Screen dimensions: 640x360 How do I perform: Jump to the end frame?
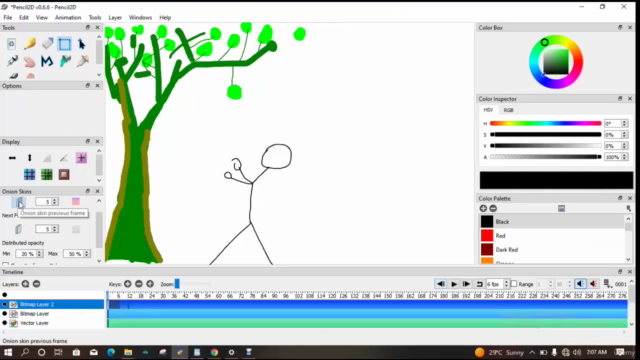pos(466,284)
